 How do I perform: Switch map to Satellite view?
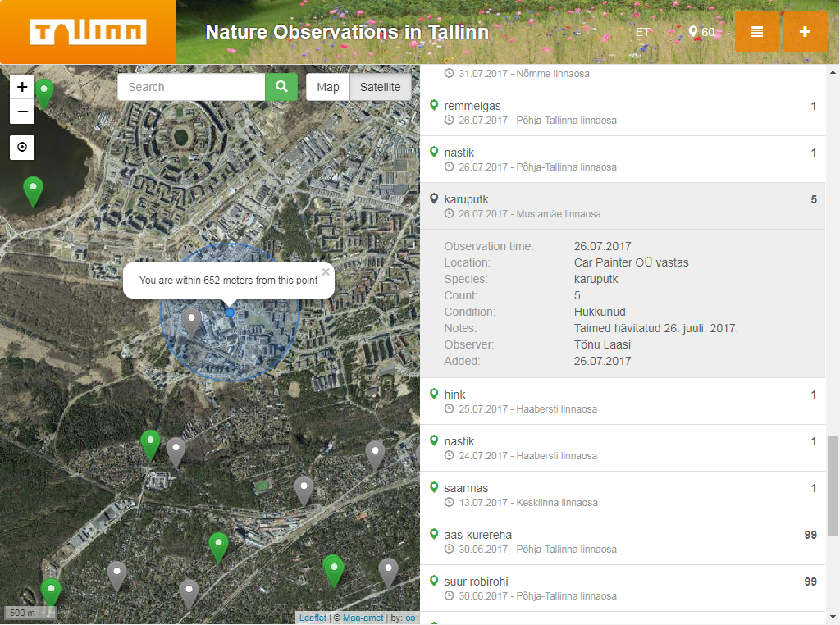[380, 87]
